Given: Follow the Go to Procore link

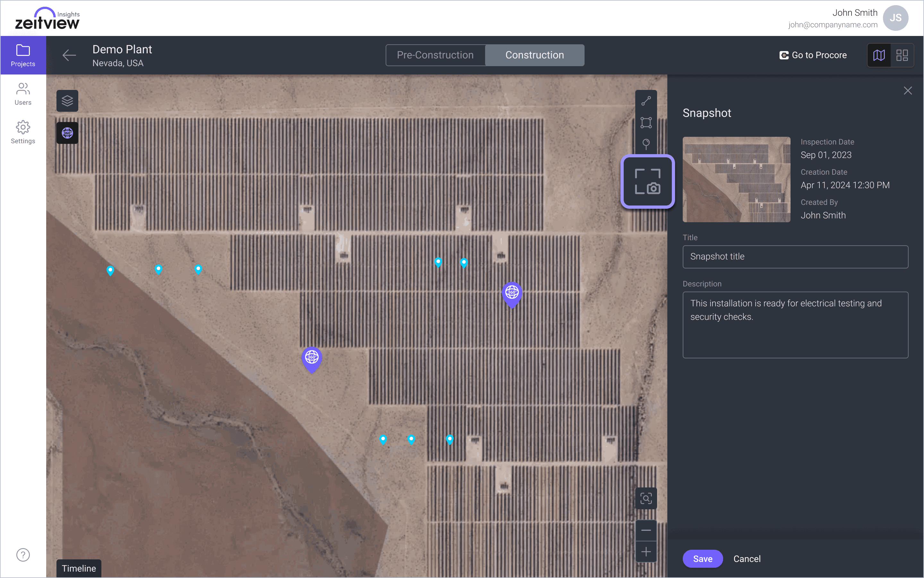Looking at the screenshot, I should point(813,55).
